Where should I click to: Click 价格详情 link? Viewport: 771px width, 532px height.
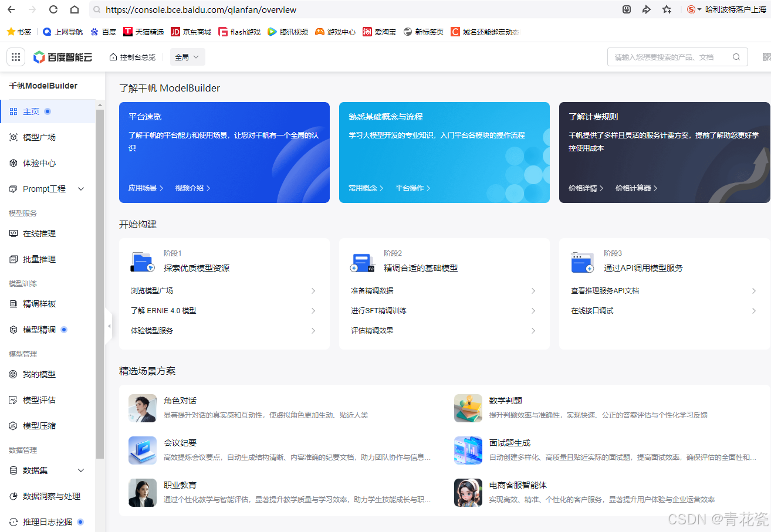click(586, 188)
